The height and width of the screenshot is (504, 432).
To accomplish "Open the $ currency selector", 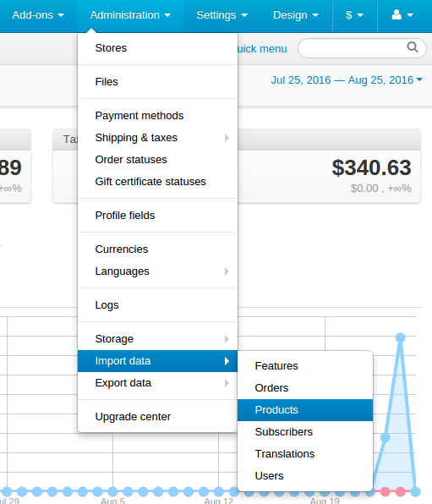I will pyautogui.click(x=354, y=15).
